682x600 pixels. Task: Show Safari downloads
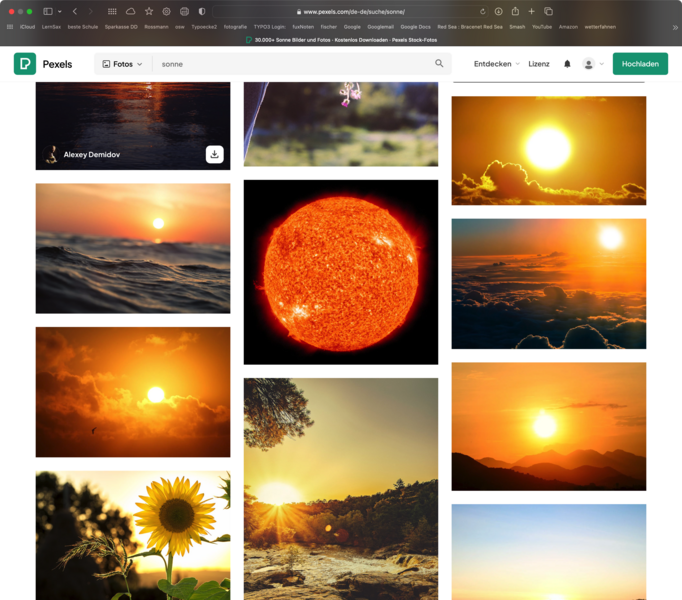498,11
